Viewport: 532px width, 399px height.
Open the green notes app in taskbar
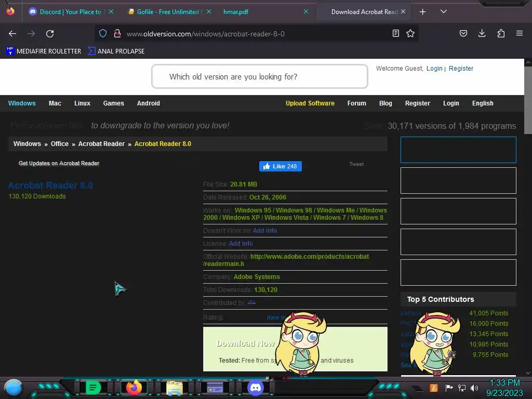tap(94, 388)
